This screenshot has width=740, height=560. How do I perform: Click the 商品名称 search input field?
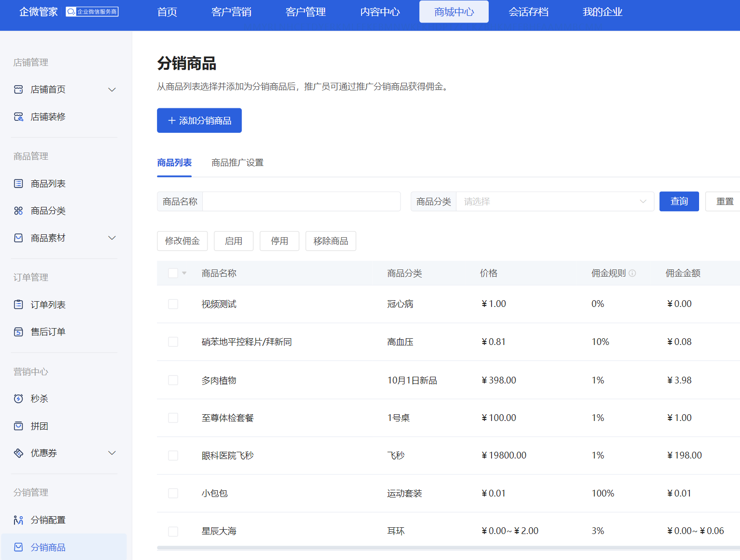point(301,202)
